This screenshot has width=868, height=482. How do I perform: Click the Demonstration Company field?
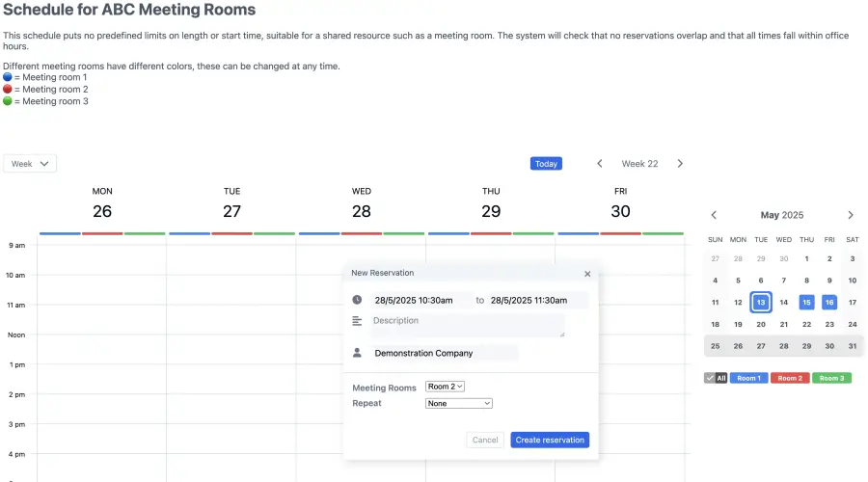pyautogui.click(x=445, y=353)
